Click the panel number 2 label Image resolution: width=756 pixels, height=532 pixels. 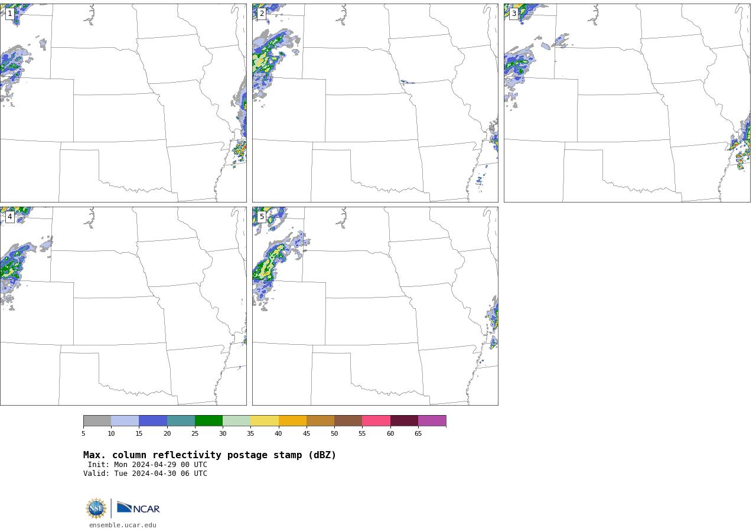[262, 14]
